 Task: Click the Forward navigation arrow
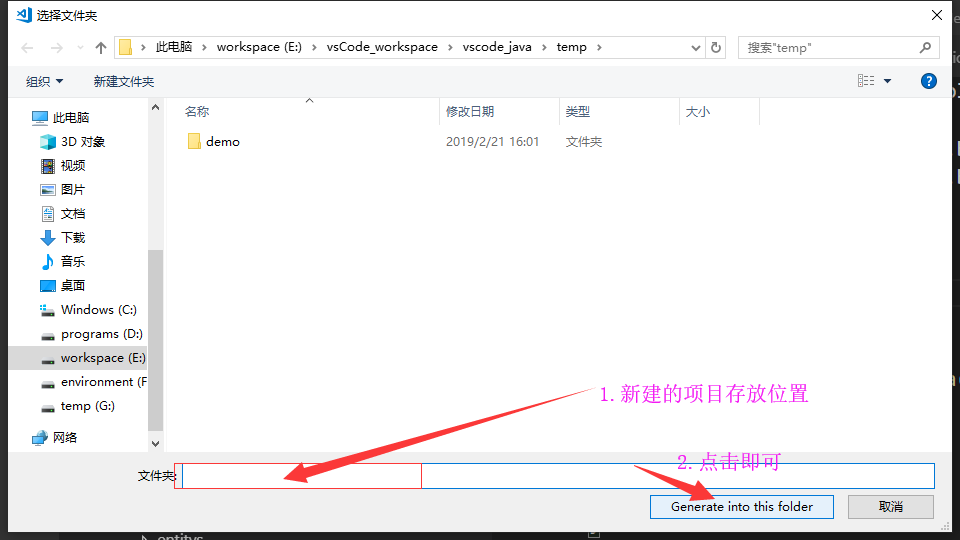click(56, 48)
